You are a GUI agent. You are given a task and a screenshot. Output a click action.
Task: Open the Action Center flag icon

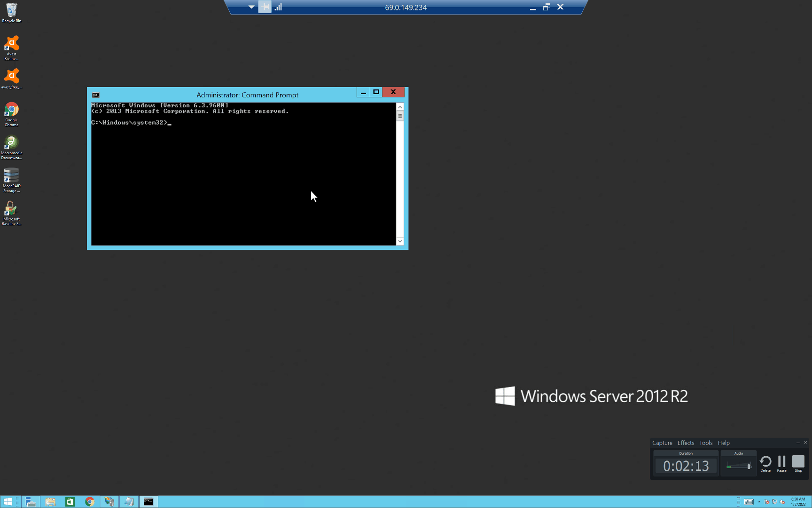[767, 502]
